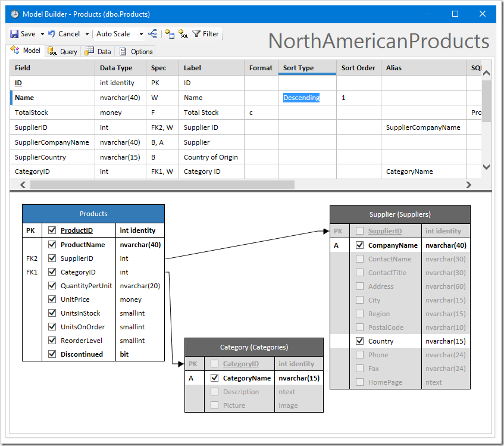Viewport: 504px width, 446px height.
Task: Switch to the Query tab
Action: [63, 52]
